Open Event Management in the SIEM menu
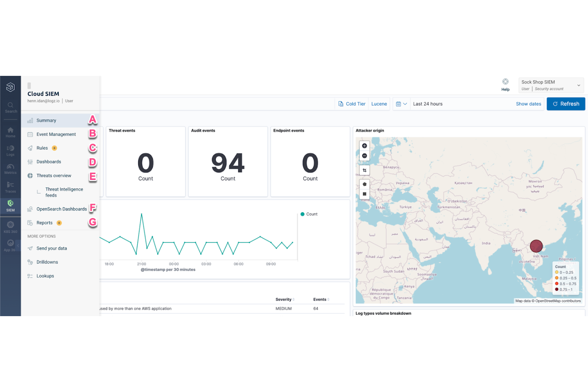588x392 pixels. pyautogui.click(x=56, y=134)
